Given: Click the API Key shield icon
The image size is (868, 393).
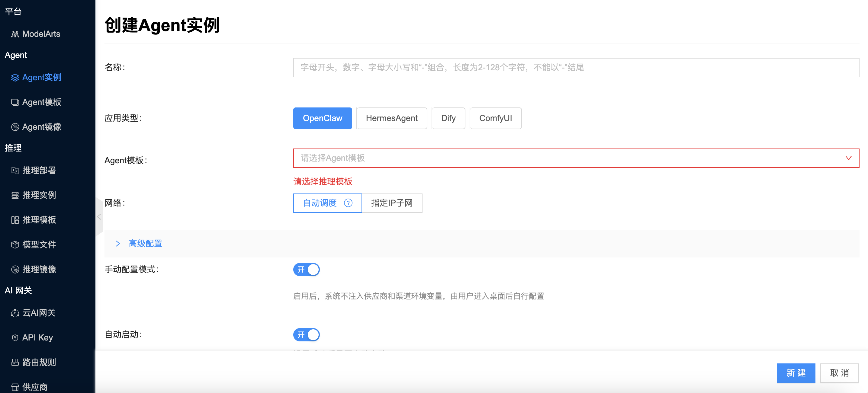Looking at the screenshot, I should (15, 338).
